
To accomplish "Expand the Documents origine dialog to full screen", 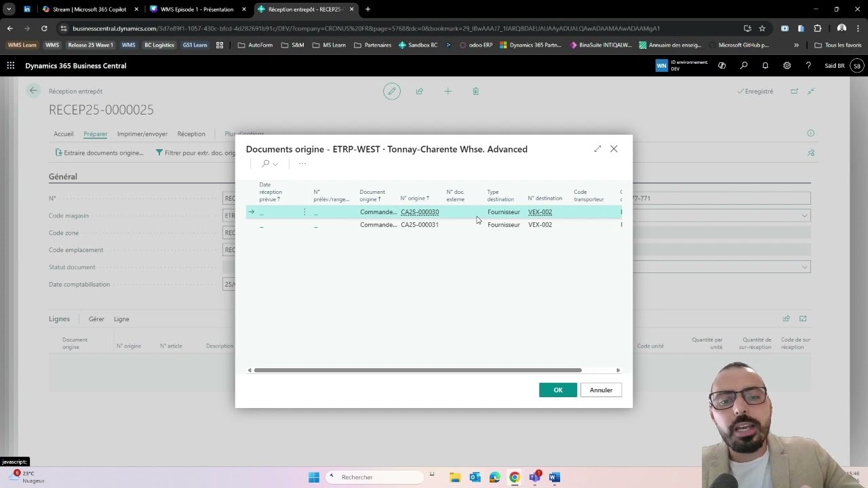I will coord(597,148).
